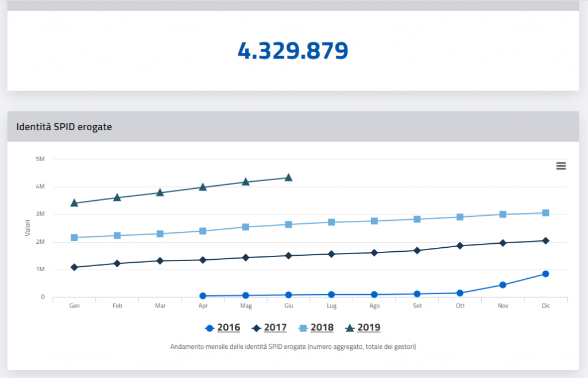Viewport: 588px width, 378px height.
Task: Click the 2016 November circle data point
Action: [x=503, y=285]
